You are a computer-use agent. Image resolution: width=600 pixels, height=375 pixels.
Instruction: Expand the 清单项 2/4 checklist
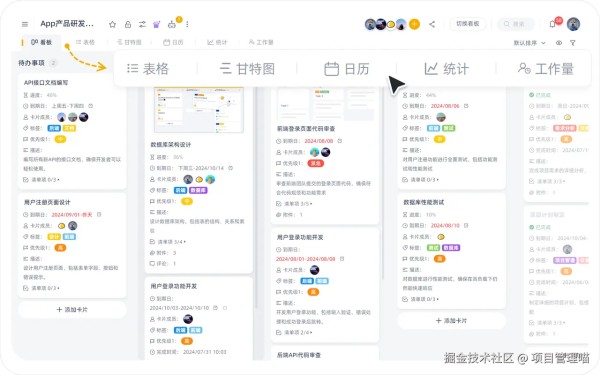pyautogui.click(x=294, y=333)
